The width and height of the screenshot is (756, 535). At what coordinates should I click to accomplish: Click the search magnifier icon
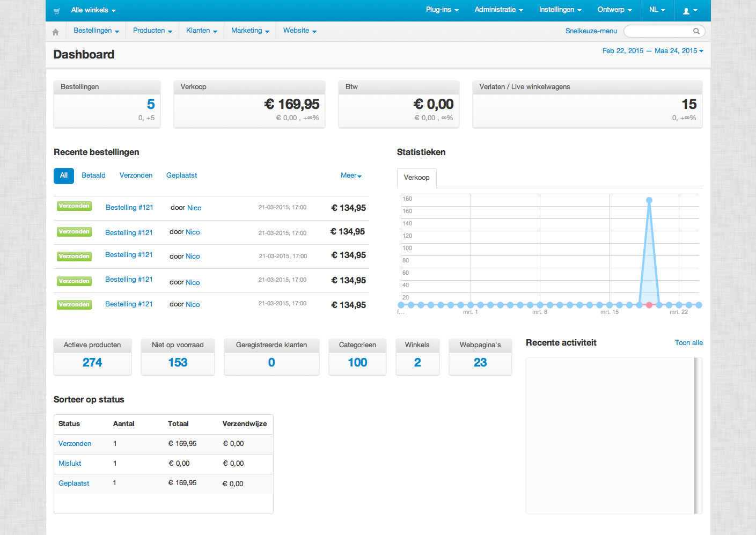(x=696, y=31)
